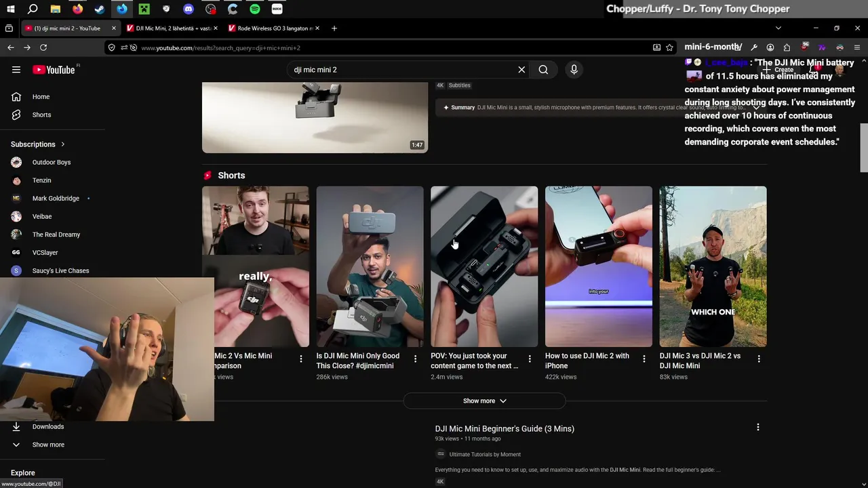Submit search with the magnifier button

coord(543,70)
